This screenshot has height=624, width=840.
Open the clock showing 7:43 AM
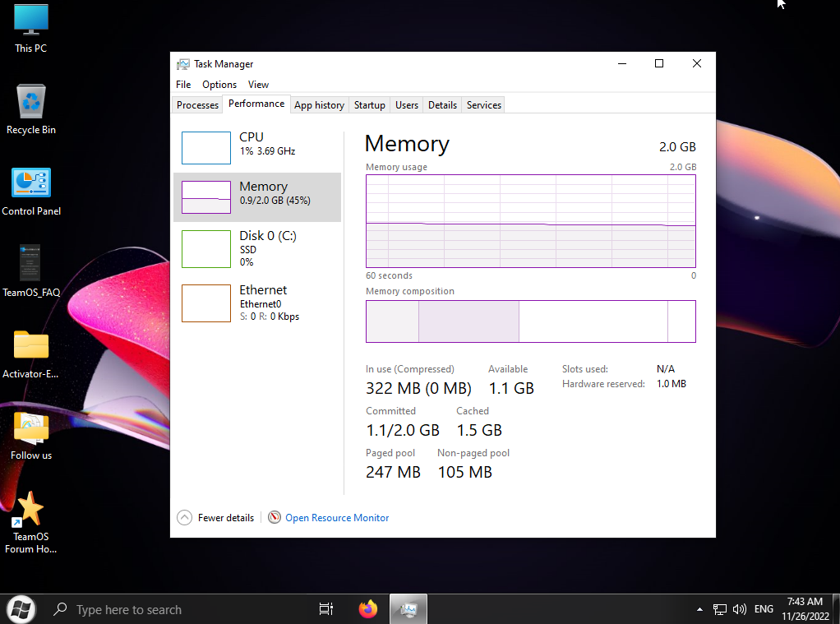pyautogui.click(x=805, y=609)
